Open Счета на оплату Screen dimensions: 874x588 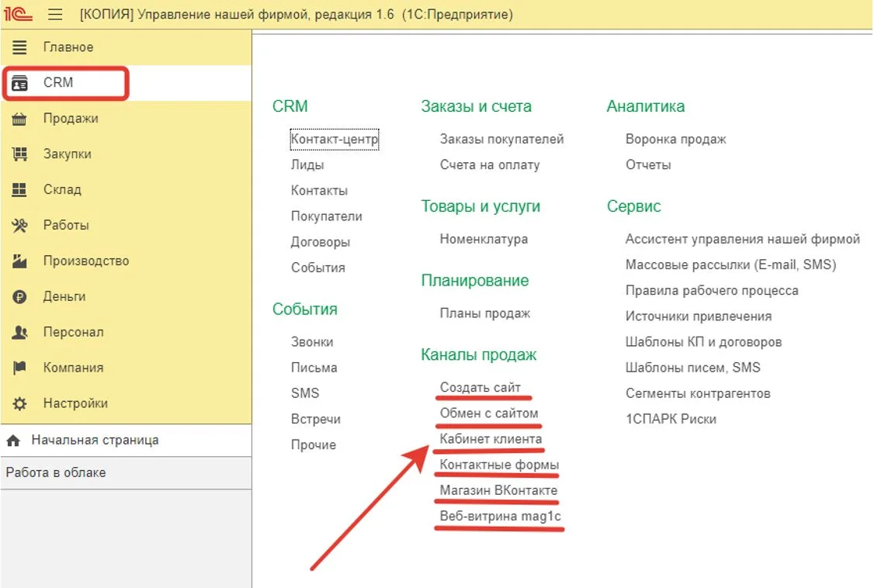(x=490, y=164)
